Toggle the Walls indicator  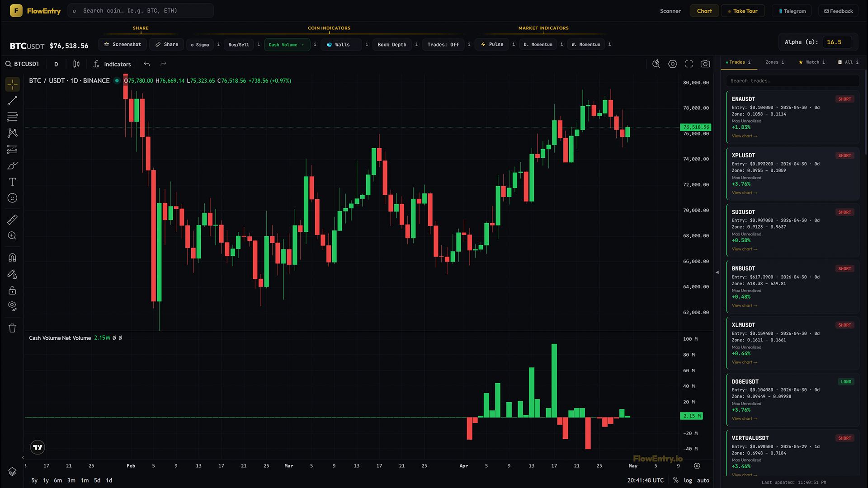[341, 45]
